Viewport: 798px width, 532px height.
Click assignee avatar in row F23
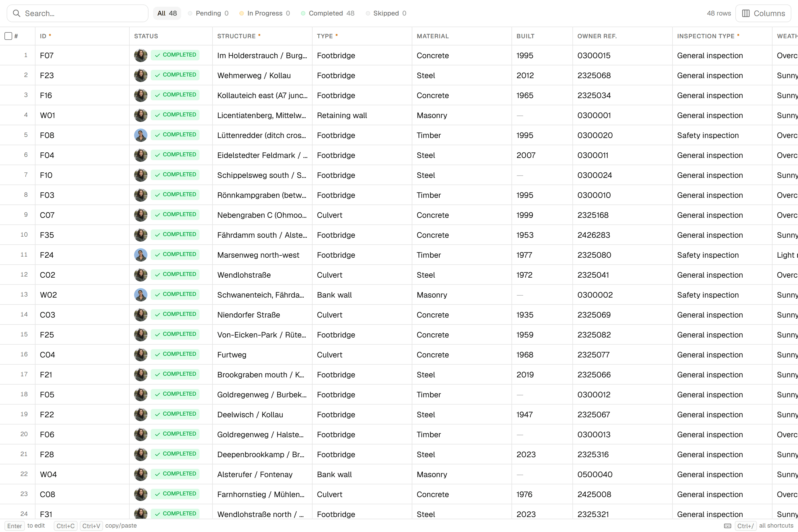[140, 75]
